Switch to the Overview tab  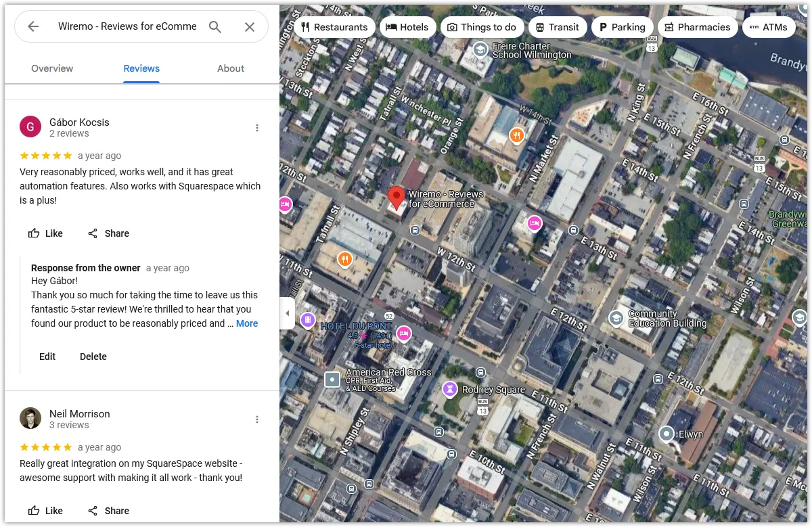52,68
